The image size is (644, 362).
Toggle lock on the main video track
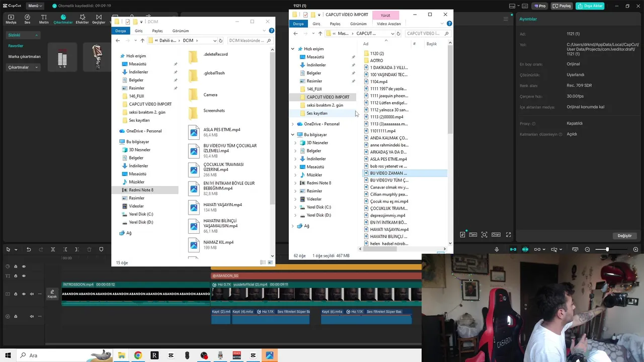tap(16, 294)
